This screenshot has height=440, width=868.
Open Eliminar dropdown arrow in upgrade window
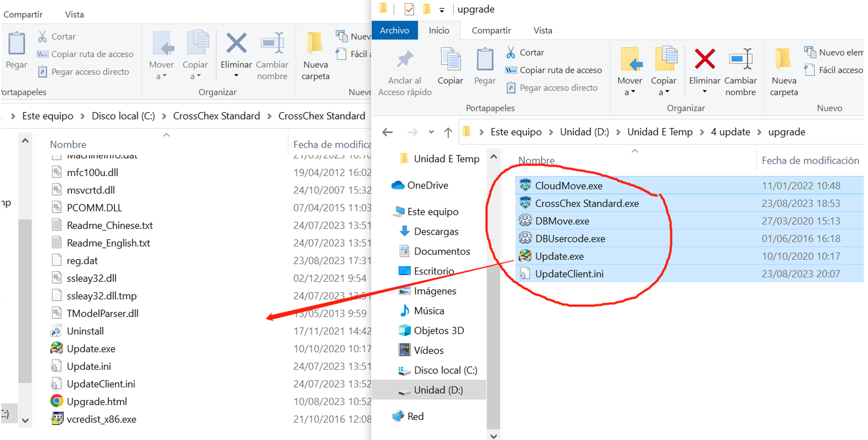pyautogui.click(x=705, y=92)
